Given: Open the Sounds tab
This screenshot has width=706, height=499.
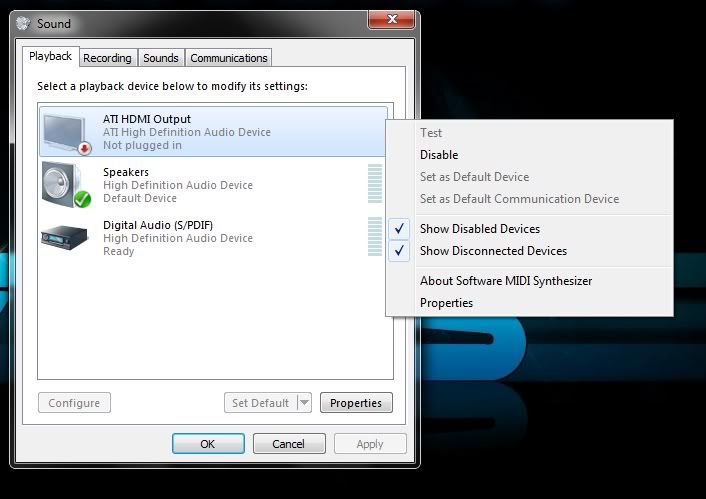Looking at the screenshot, I should pos(160,58).
